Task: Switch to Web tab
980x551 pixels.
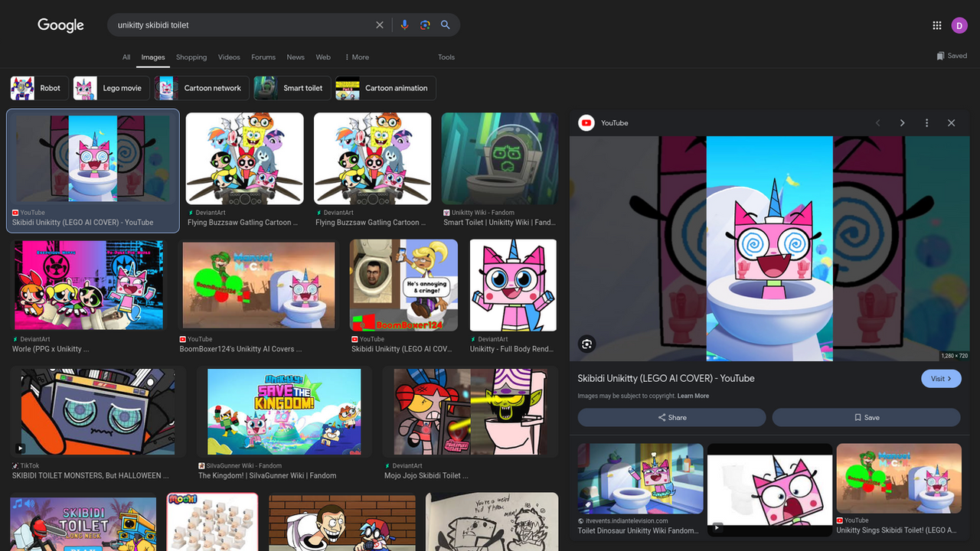Action: 323,57
